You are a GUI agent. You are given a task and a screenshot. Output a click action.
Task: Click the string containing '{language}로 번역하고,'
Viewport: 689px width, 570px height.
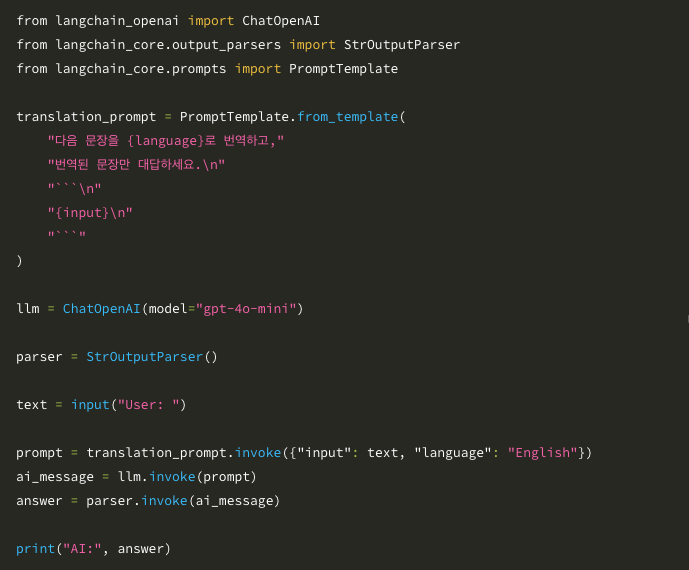tap(166, 141)
